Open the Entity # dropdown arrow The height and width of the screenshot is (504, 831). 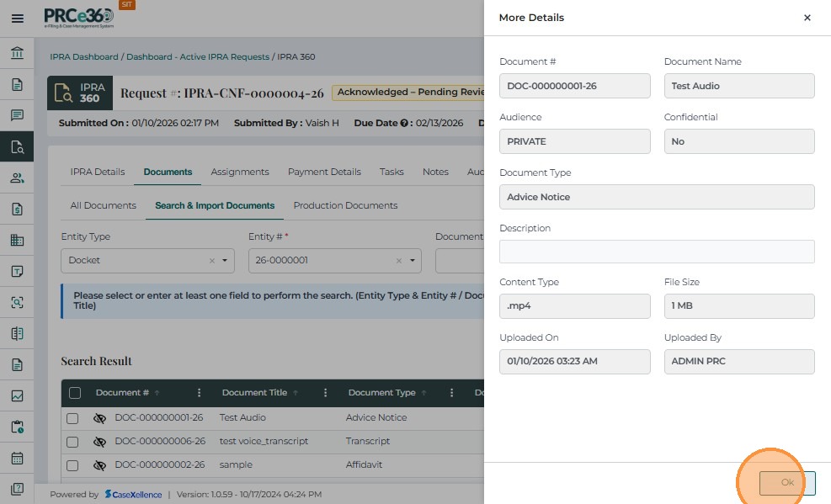point(413,261)
